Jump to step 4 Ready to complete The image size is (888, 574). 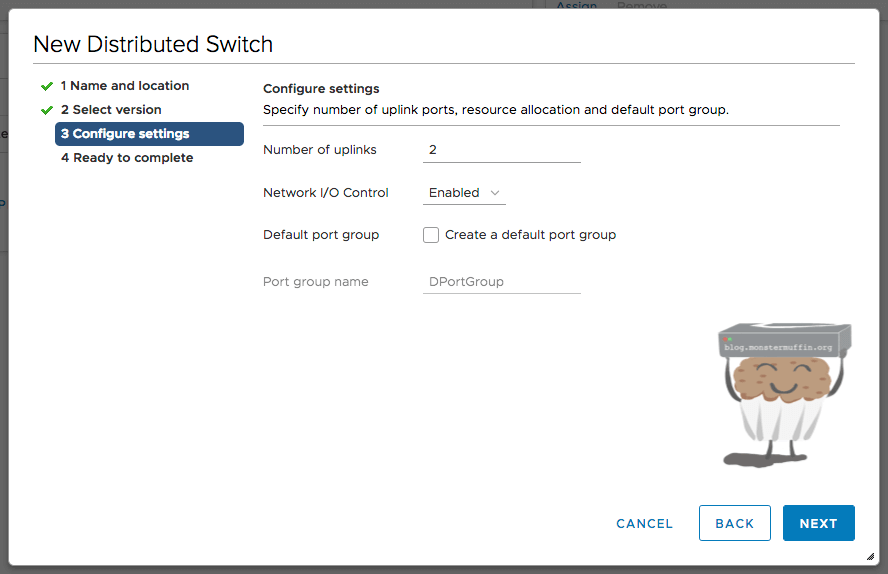[126, 158]
